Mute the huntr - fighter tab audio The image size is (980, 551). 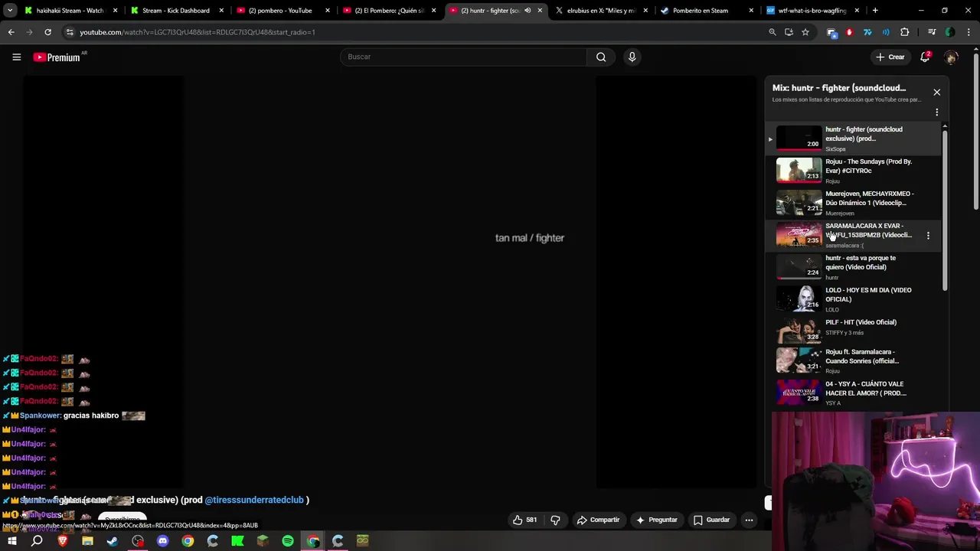[x=528, y=11]
